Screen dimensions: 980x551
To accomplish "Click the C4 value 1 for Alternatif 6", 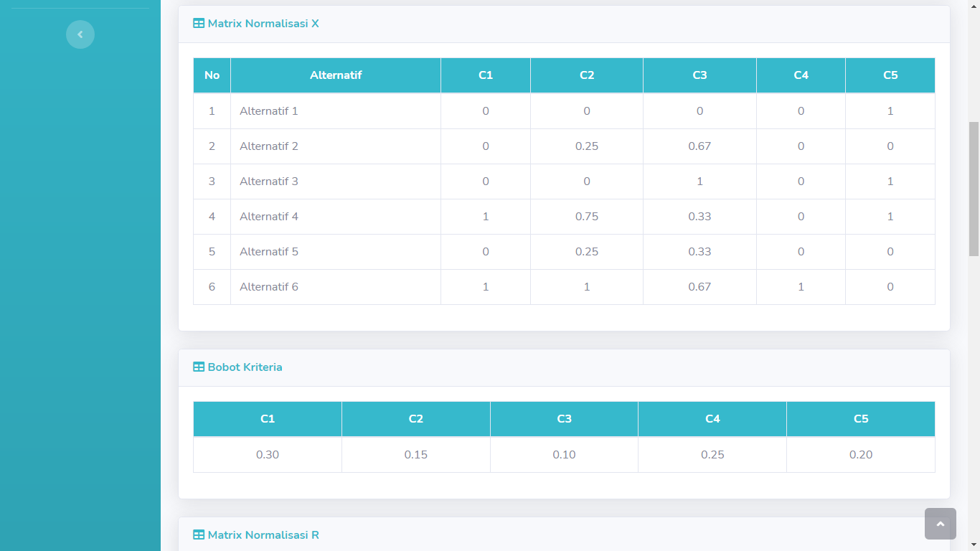I will point(801,287).
